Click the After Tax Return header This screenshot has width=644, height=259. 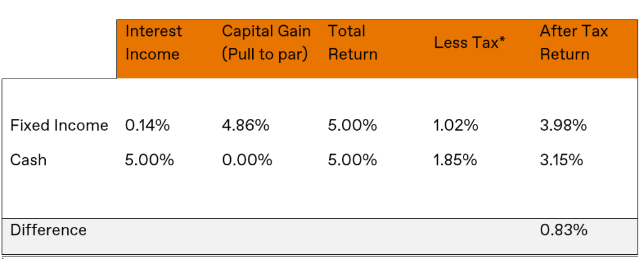coord(574,43)
